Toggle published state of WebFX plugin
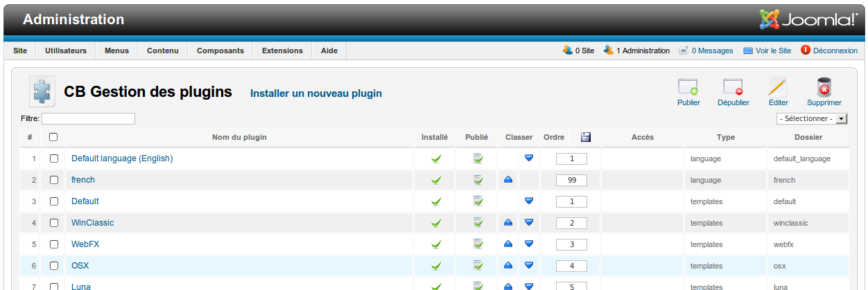The image size is (868, 290). pyautogui.click(x=478, y=244)
